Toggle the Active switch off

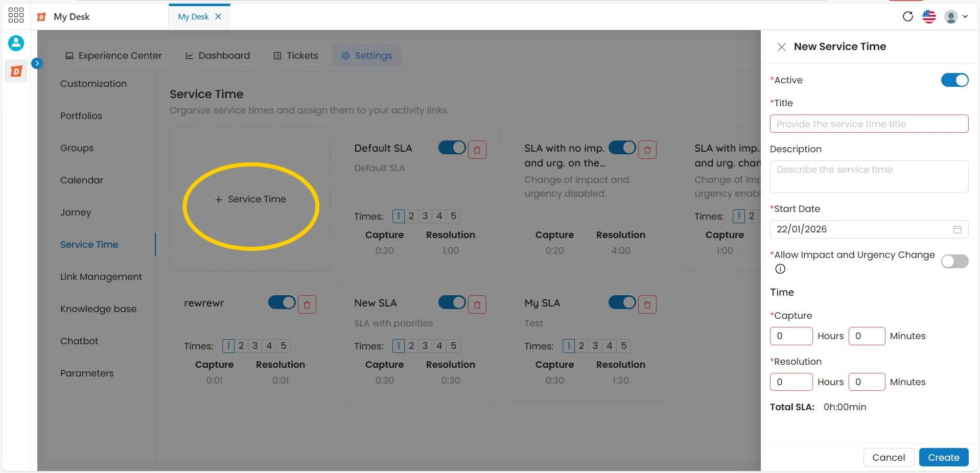(x=954, y=80)
